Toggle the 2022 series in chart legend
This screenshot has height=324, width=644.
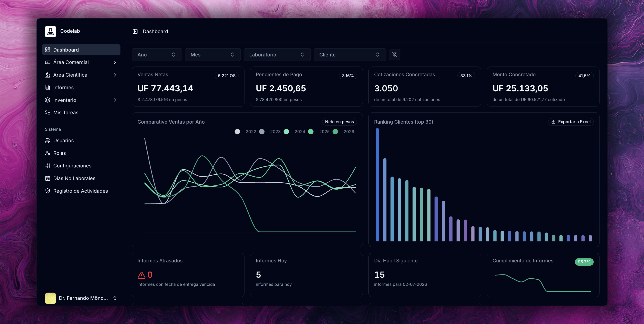[245, 132]
